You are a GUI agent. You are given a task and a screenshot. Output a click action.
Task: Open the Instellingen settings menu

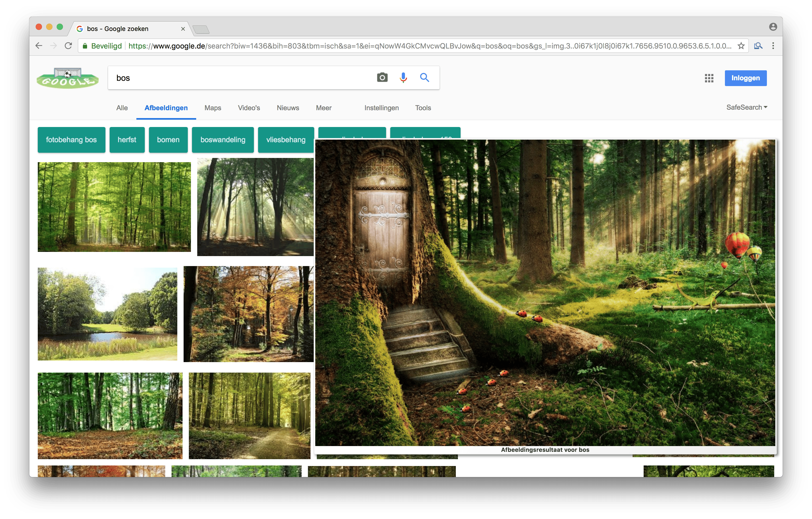coord(381,108)
